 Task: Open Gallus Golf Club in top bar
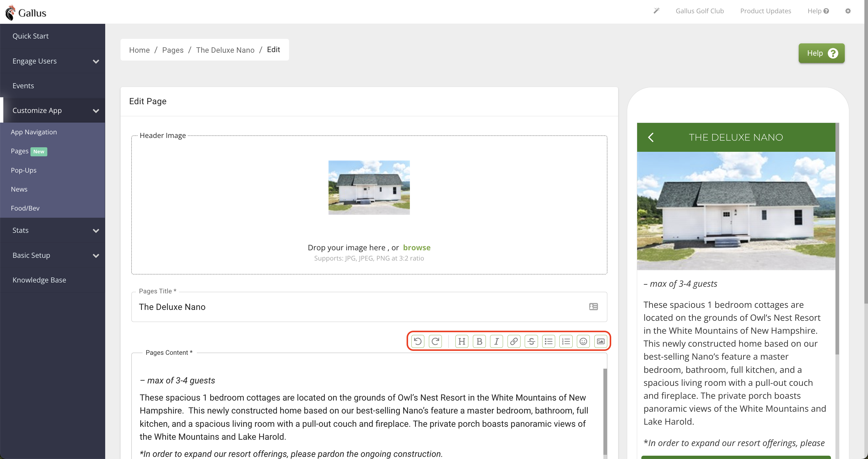coord(700,11)
